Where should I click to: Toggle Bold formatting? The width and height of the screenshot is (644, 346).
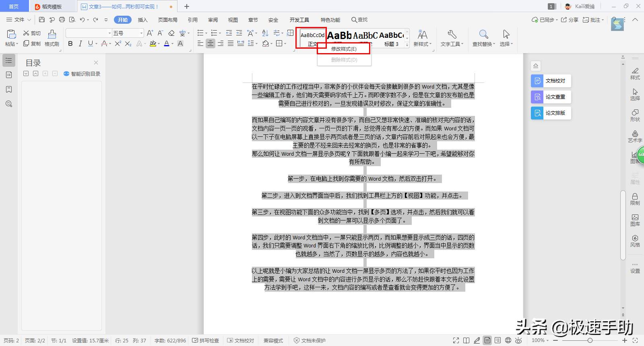click(70, 43)
